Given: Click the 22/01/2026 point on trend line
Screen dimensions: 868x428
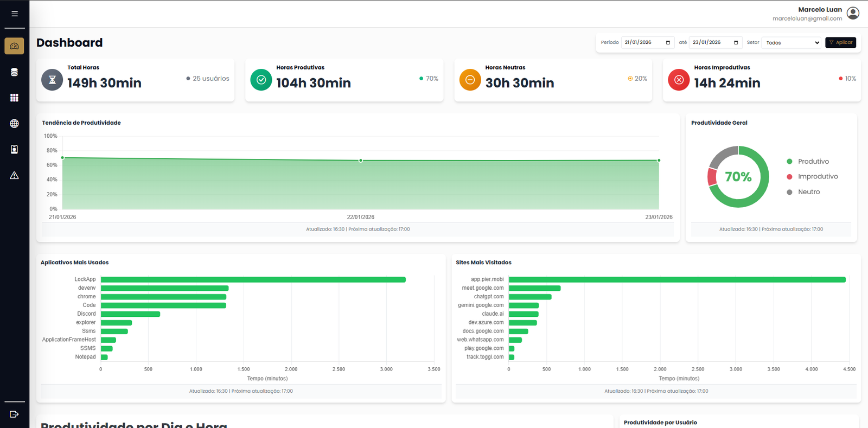Looking at the screenshot, I should [x=361, y=161].
